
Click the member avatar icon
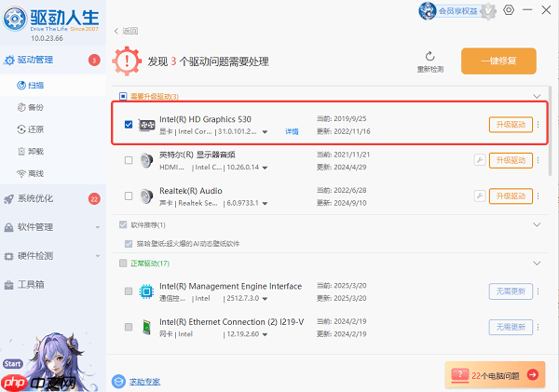pos(428,11)
